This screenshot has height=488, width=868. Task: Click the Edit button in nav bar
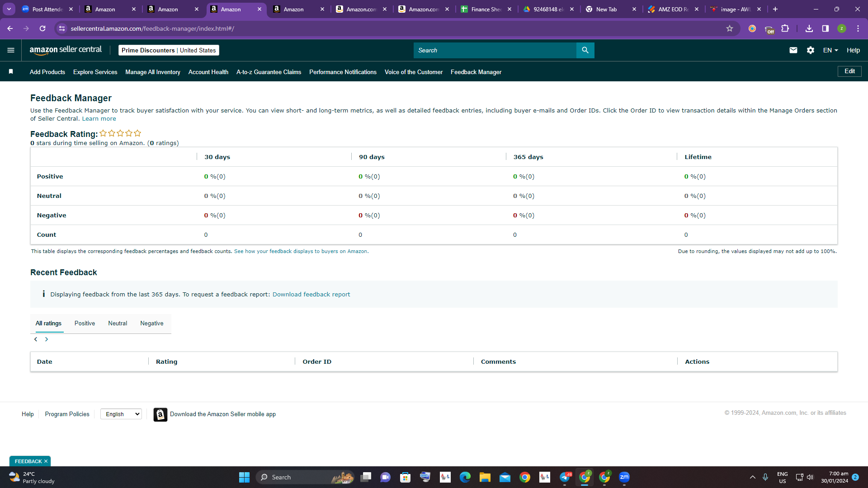[849, 71]
